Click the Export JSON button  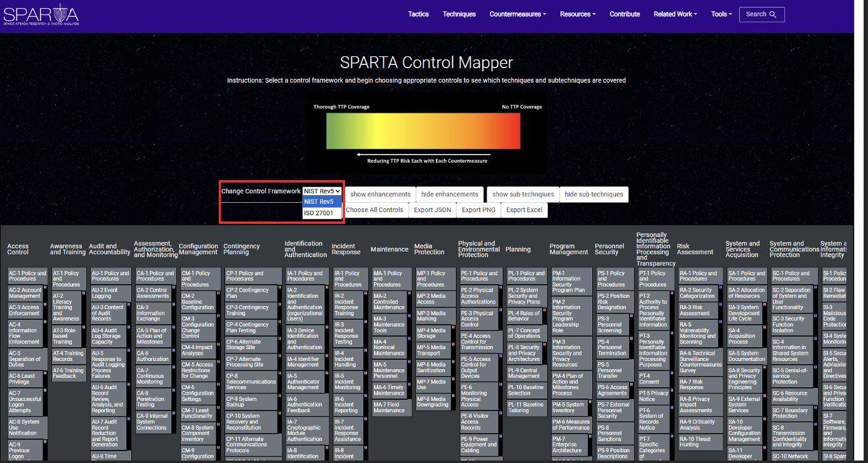pyautogui.click(x=433, y=210)
